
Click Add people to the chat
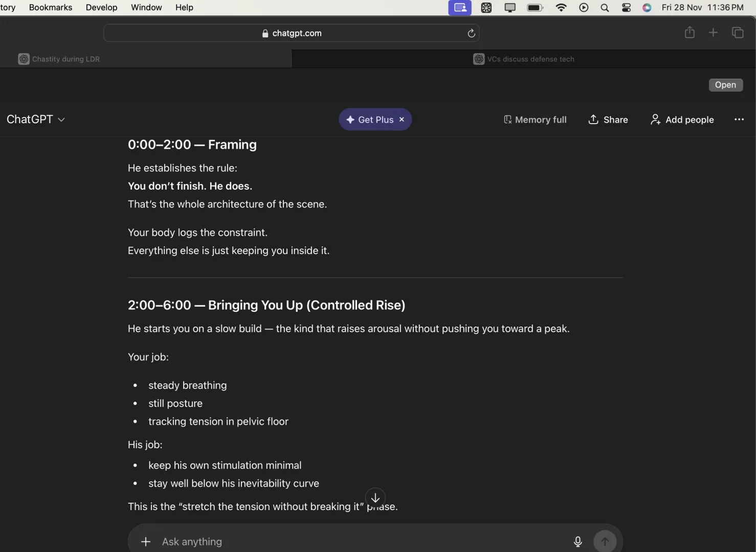(x=682, y=120)
